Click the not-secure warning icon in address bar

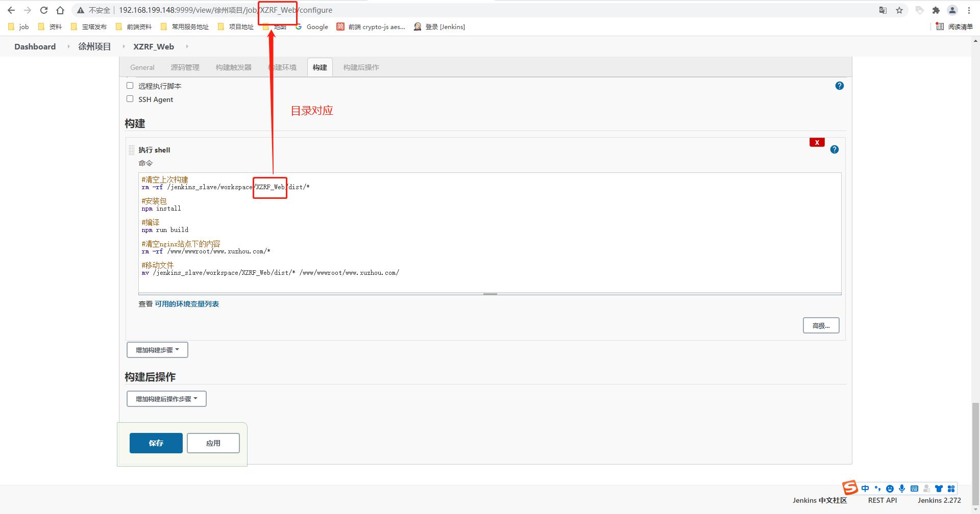(x=81, y=10)
